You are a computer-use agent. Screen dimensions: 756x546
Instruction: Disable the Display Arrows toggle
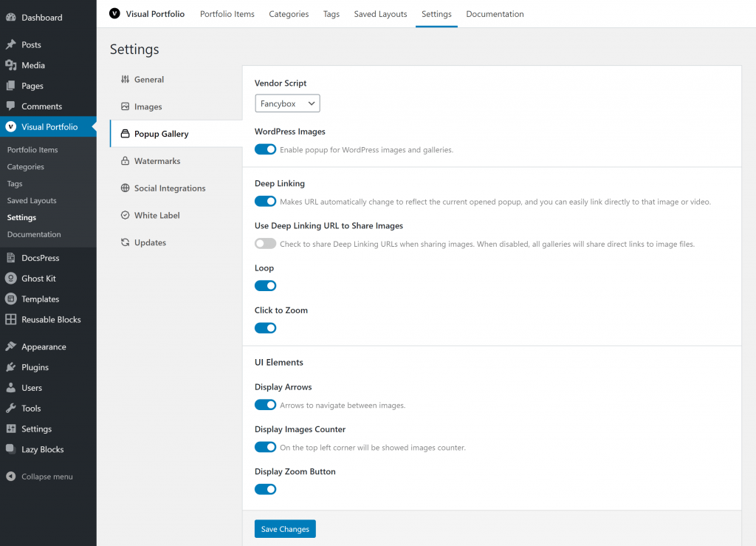click(265, 405)
